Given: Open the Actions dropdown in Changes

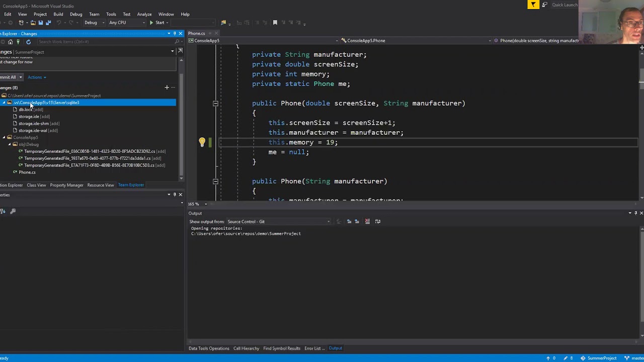Looking at the screenshot, I should point(37,77).
